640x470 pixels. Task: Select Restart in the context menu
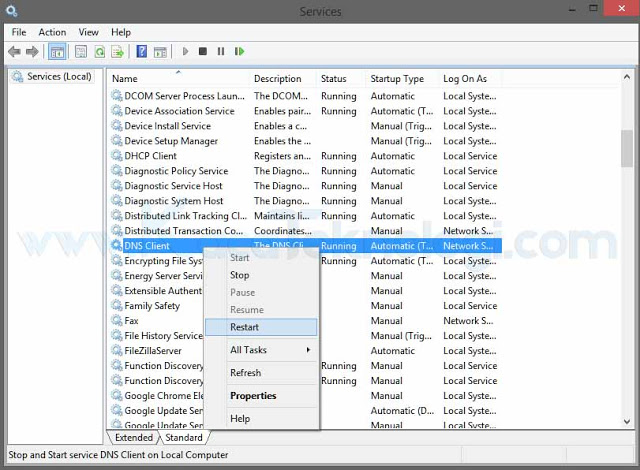pyautogui.click(x=245, y=327)
